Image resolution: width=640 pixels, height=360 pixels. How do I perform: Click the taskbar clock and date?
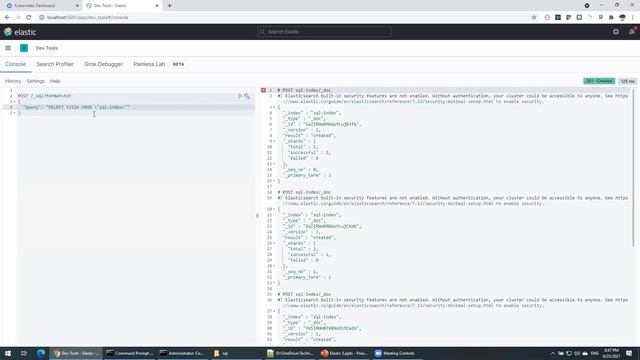(611, 353)
